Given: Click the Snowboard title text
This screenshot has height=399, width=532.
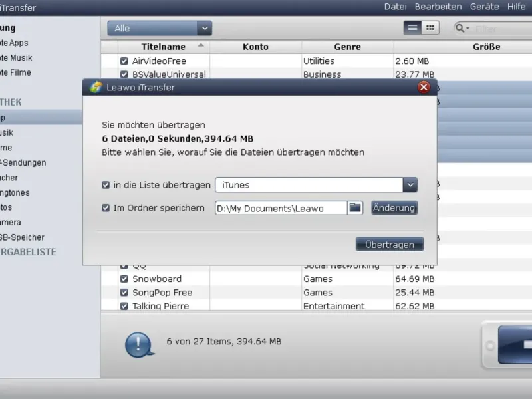Looking at the screenshot, I should point(157,279).
